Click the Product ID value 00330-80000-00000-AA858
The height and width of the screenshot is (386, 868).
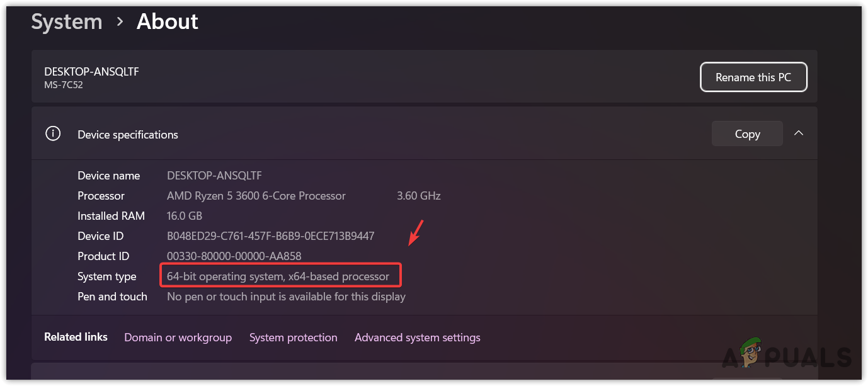234,256
